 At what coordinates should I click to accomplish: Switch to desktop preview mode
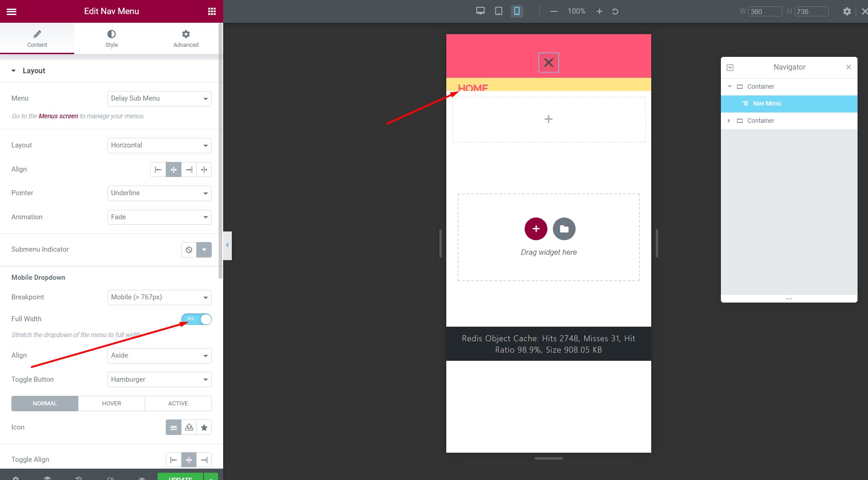(x=480, y=10)
